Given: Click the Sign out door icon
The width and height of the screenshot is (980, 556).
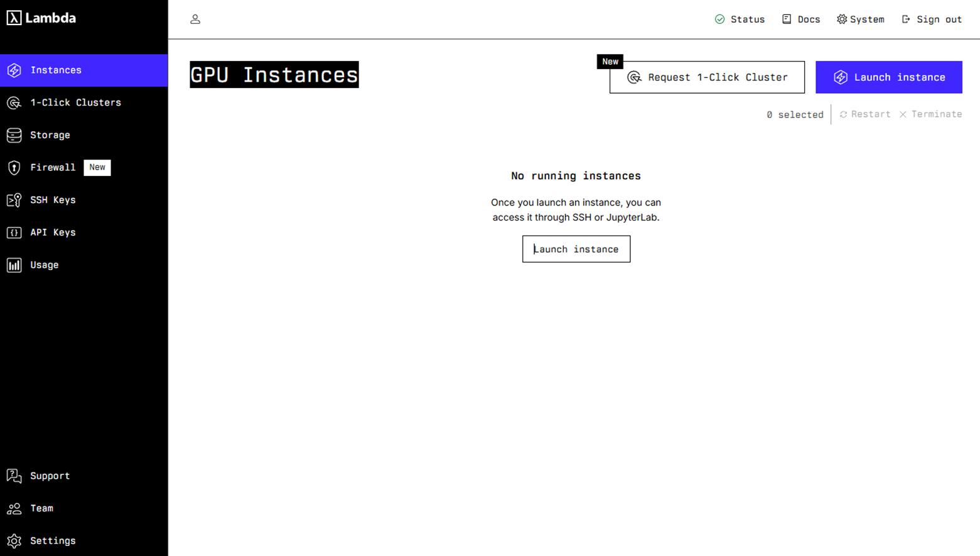Looking at the screenshot, I should pos(906,19).
